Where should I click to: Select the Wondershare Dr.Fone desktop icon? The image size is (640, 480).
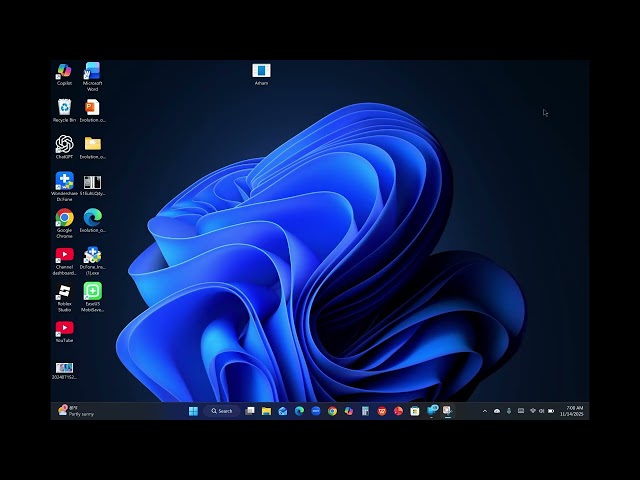[64, 181]
